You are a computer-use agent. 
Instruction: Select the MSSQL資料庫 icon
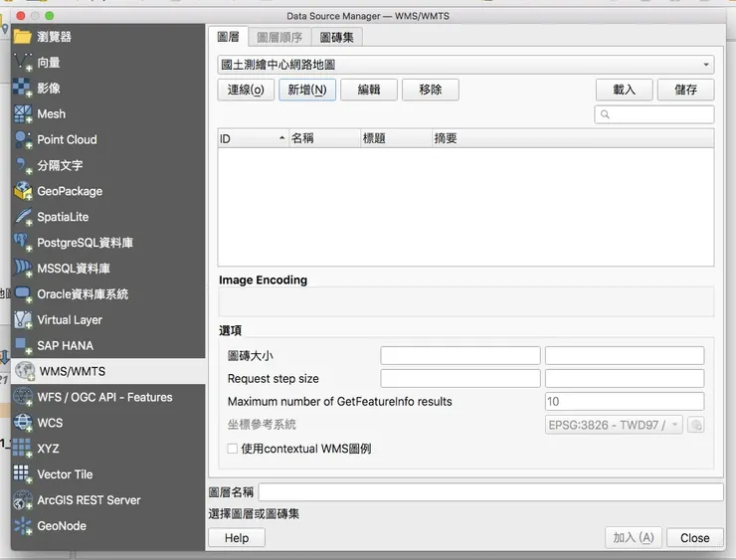pyautogui.click(x=23, y=269)
